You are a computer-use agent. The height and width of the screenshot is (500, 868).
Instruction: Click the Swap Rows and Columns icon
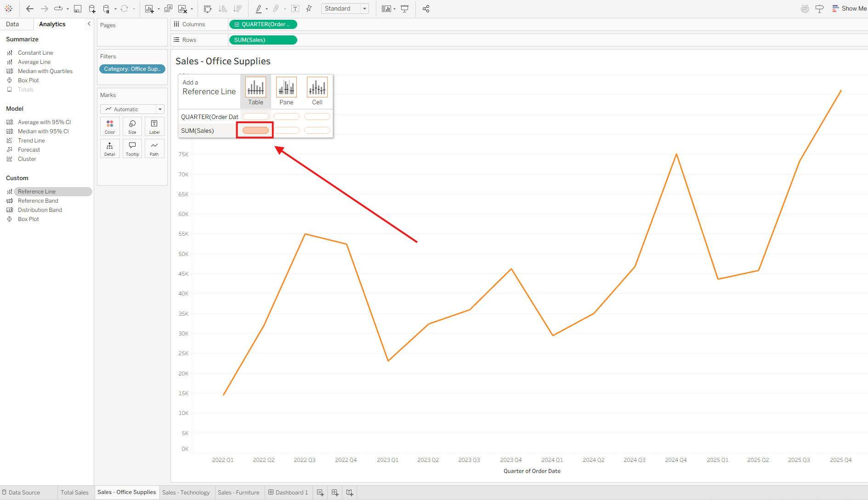[208, 9]
